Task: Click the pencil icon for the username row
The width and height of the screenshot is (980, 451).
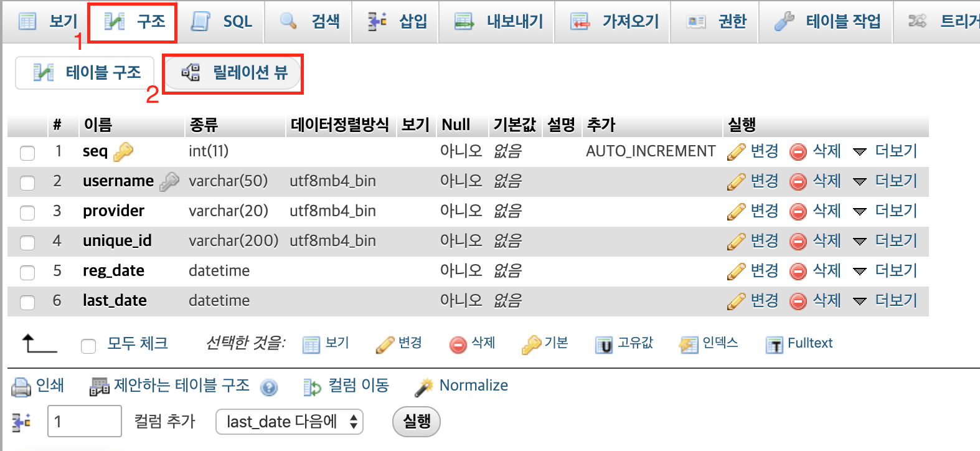Action: 736,181
